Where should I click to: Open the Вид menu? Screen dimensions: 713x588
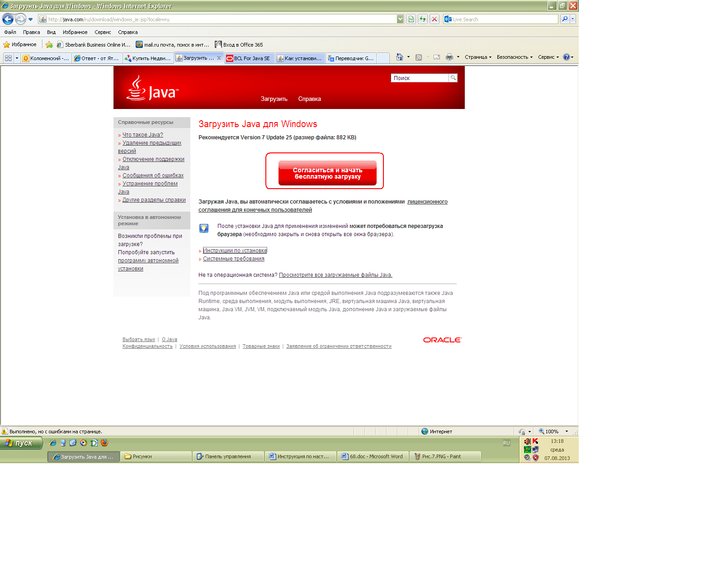click(51, 32)
